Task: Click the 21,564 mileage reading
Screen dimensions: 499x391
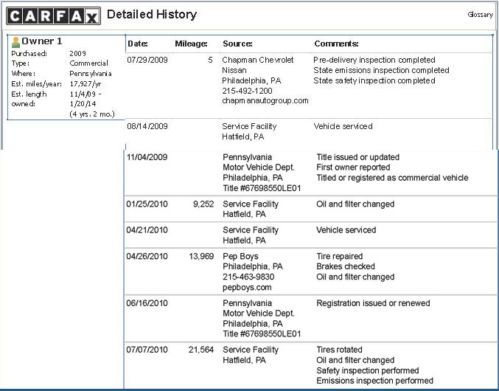Action: (x=201, y=350)
